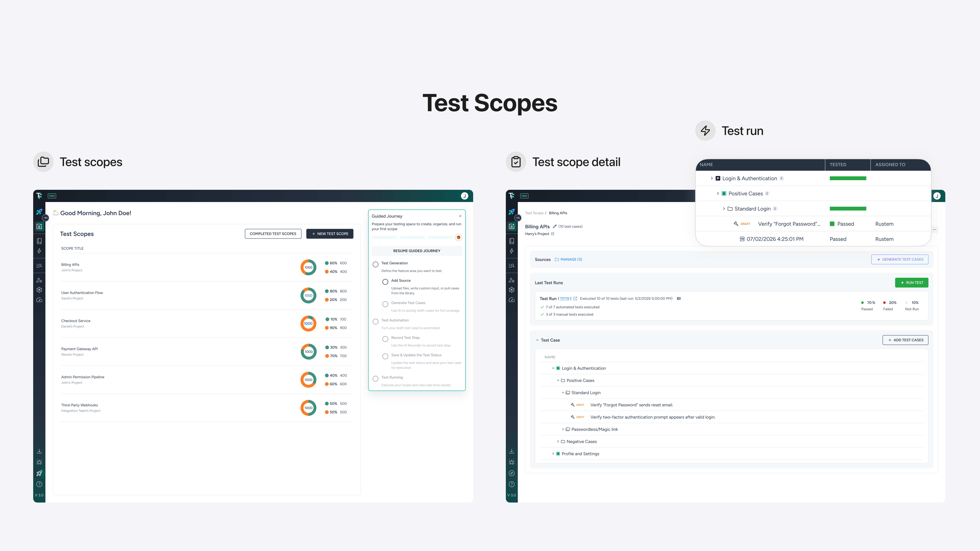Expand Login & Authentication in Test run panel
The width and height of the screenshot is (980, 551).
point(712,178)
